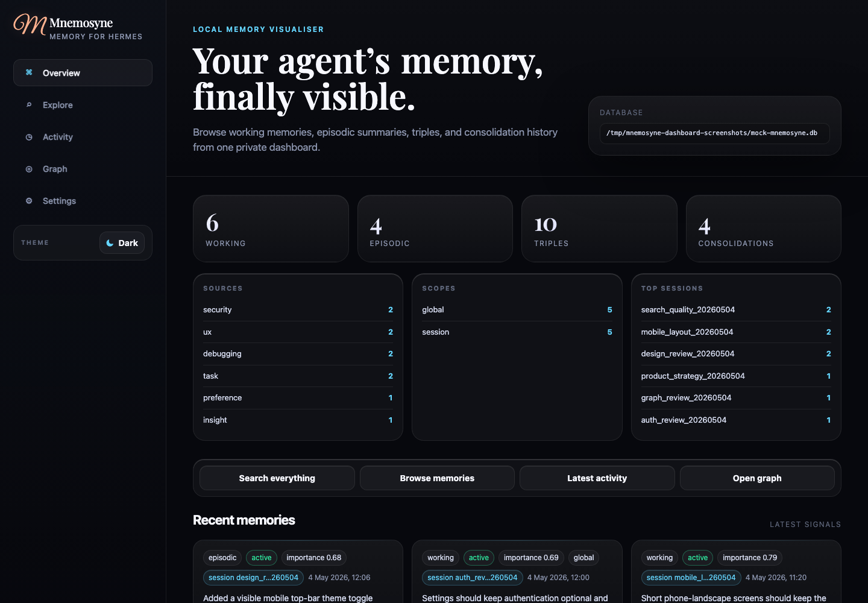Click the moon icon in theme toggle
The height and width of the screenshot is (603, 868).
click(110, 243)
